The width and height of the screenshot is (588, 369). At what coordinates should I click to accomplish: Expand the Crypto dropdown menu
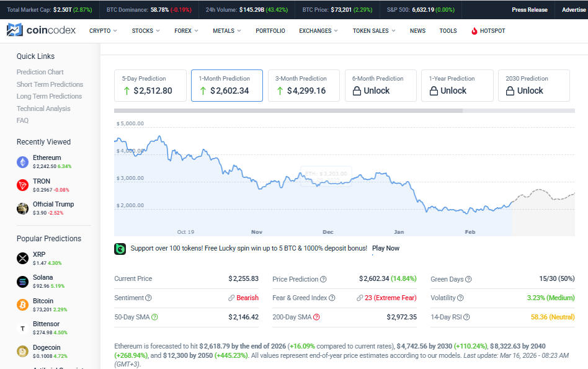pos(103,30)
